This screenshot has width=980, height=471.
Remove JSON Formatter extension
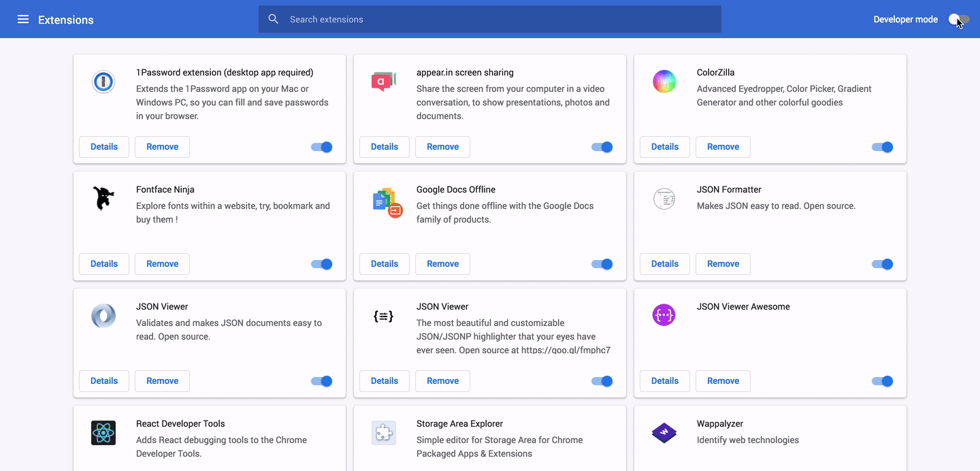(x=723, y=264)
